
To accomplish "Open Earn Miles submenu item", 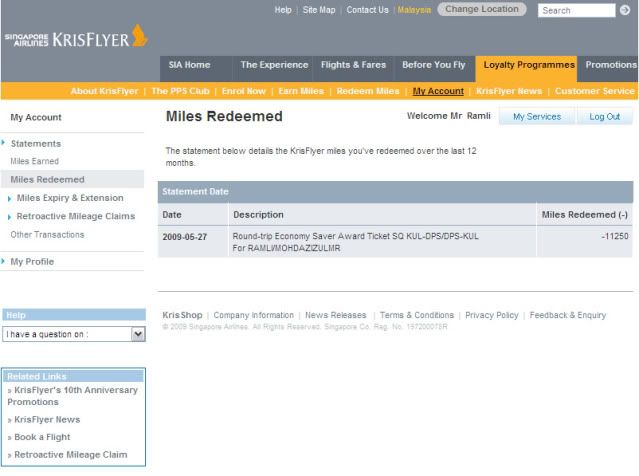I will tap(301, 91).
